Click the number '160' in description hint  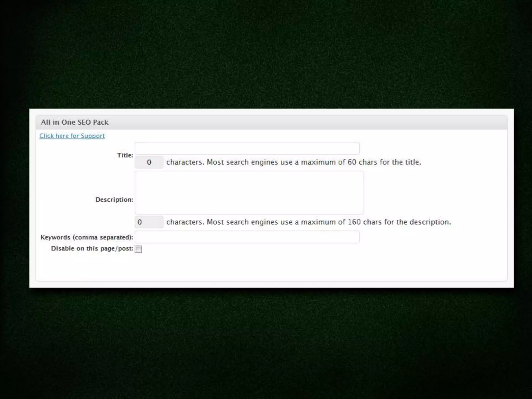[354, 222]
